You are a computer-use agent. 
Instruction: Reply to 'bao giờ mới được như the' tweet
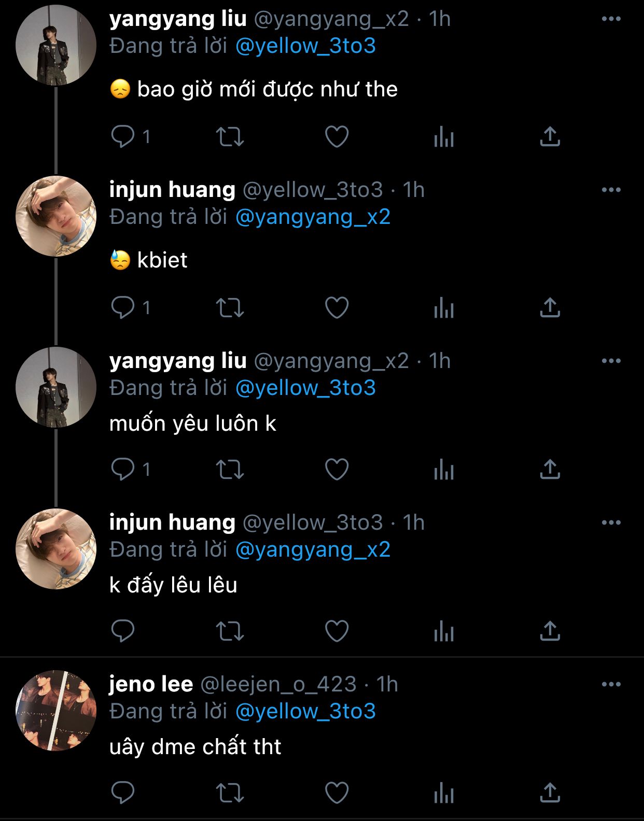pyautogui.click(x=123, y=137)
